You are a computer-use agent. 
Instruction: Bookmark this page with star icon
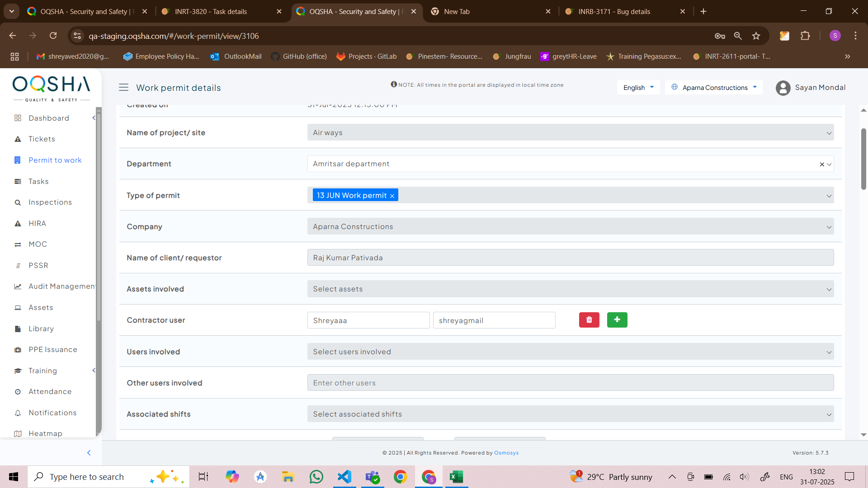(x=756, y=36)
